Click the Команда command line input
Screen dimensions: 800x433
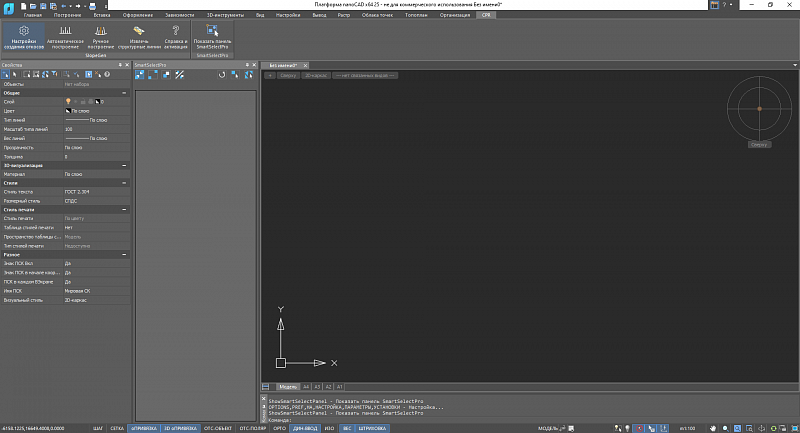pos(531,420)
